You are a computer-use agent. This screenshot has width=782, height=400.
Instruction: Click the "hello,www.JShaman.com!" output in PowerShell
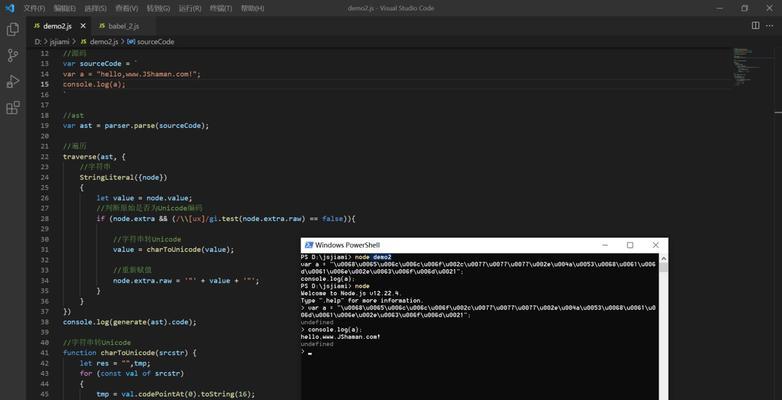tap(341, 337)
